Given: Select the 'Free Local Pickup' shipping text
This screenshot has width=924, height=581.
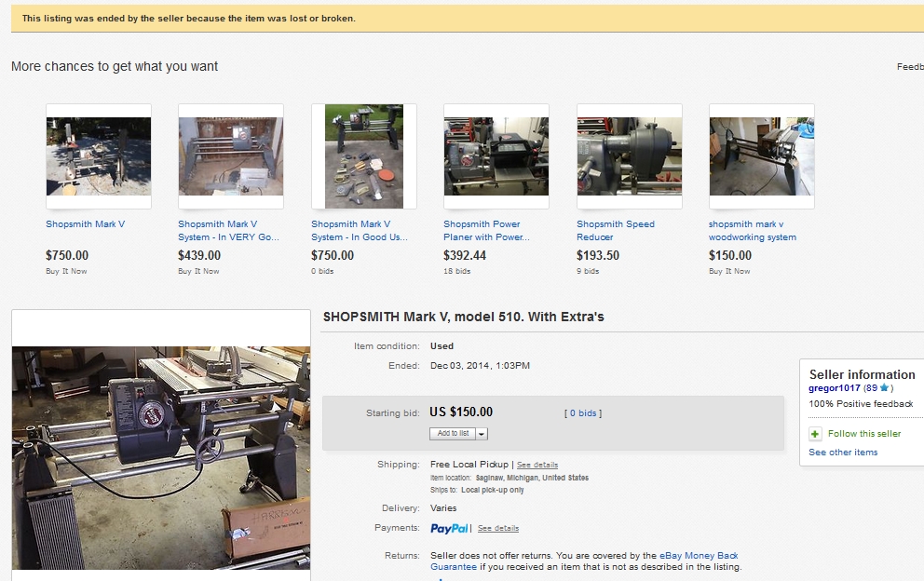Looking at the screenshot, I should click(x=469, y=465).
